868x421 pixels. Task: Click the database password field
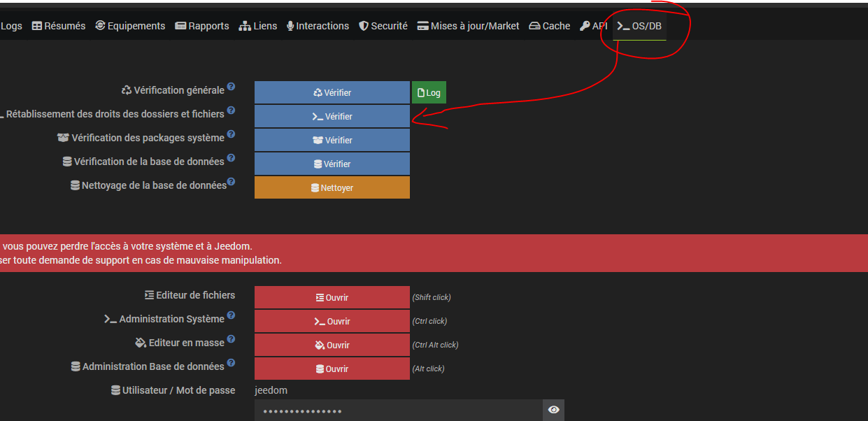[399, 411]
